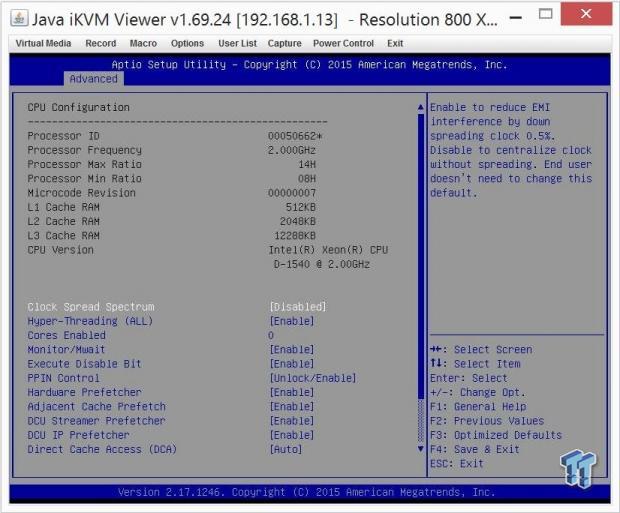Viewport: 620px width, 513px height.
Task: Select Clock Spread Spectrum setting
Action: (91, 307)
